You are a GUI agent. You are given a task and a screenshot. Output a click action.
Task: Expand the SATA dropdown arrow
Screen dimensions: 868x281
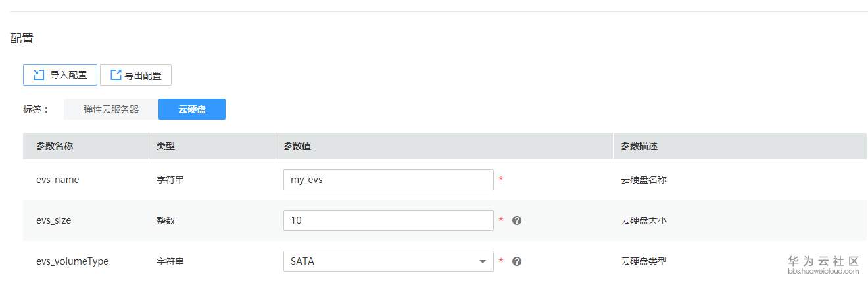pos(483,261)
